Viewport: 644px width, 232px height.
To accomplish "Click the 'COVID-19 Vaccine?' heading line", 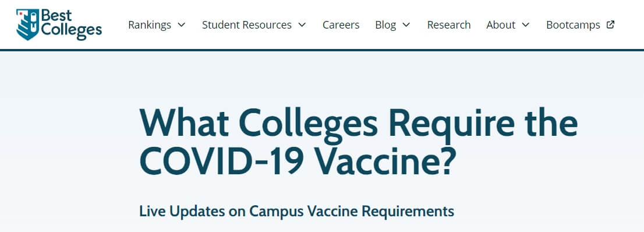I will (x=298, y=160).
